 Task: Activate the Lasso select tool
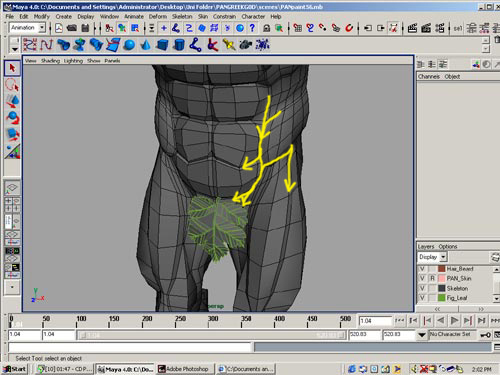pos(12,85)
